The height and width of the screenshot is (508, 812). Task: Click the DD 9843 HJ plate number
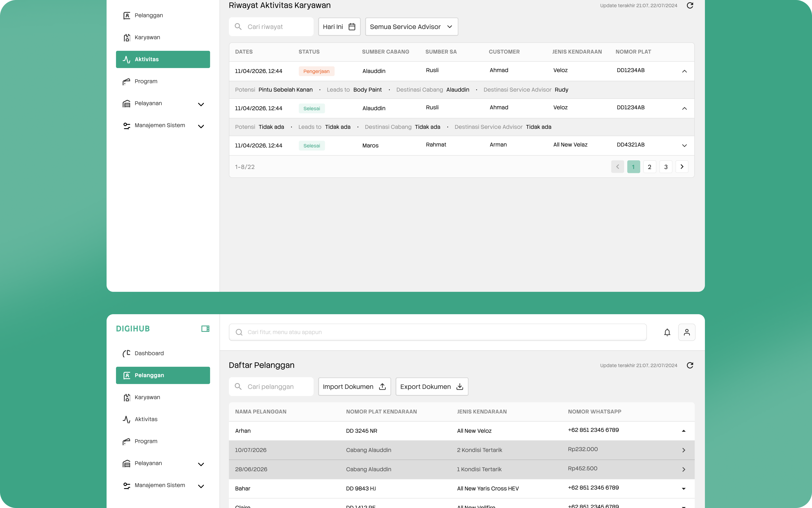point(361,488)
